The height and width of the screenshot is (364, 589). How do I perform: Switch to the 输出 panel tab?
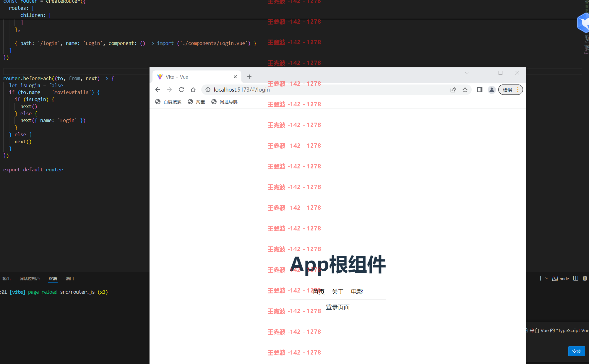click(7, 279)
